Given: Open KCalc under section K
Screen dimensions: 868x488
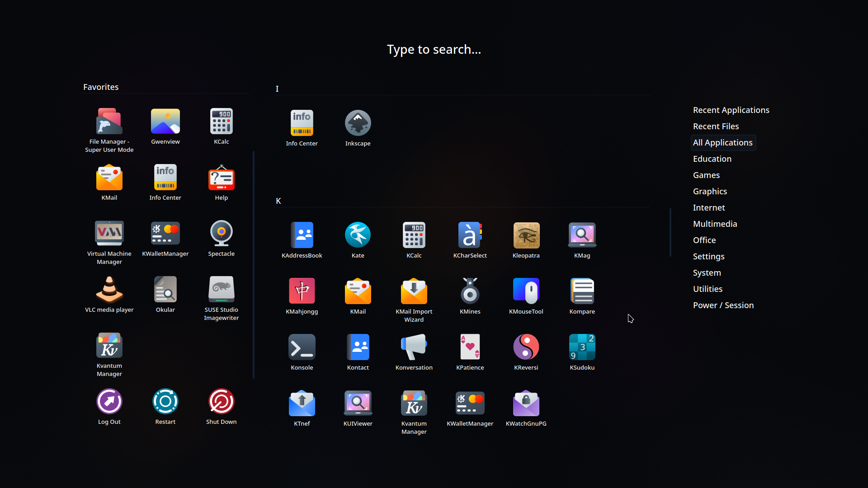Looking at the screenshot, I should pyautogui.click(x=414, y=240).
